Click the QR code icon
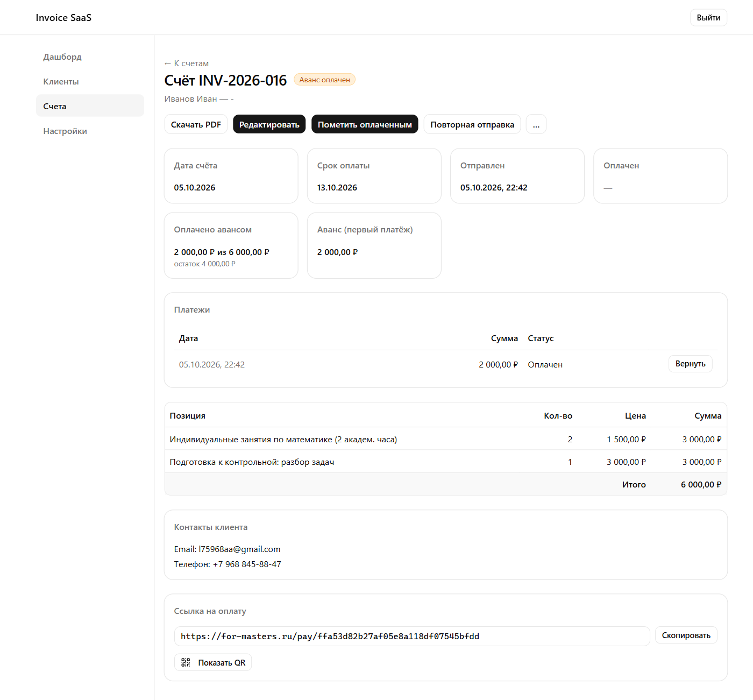This screenshot has height=700, width=753. pyautogui.click(x=186, y=662)
